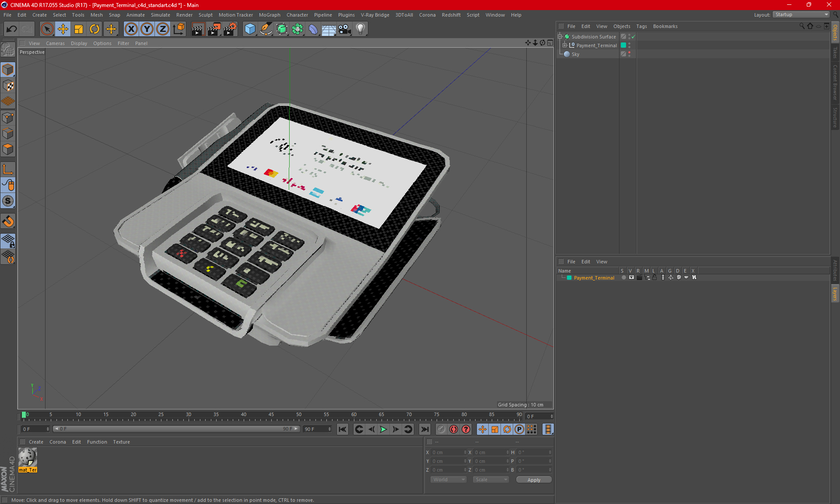Collapse the Subdivision Surface tree node

[560, 37]
